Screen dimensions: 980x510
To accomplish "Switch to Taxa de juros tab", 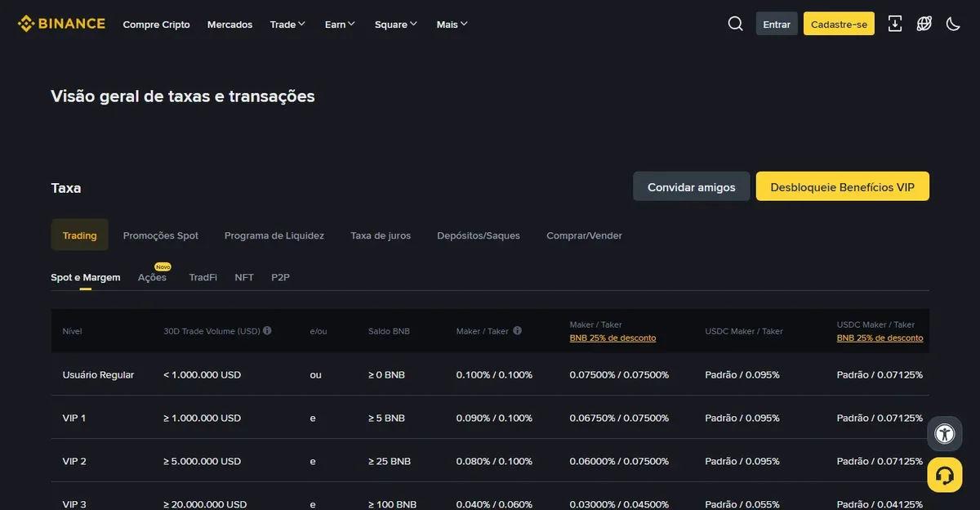I will pos(381,235).
